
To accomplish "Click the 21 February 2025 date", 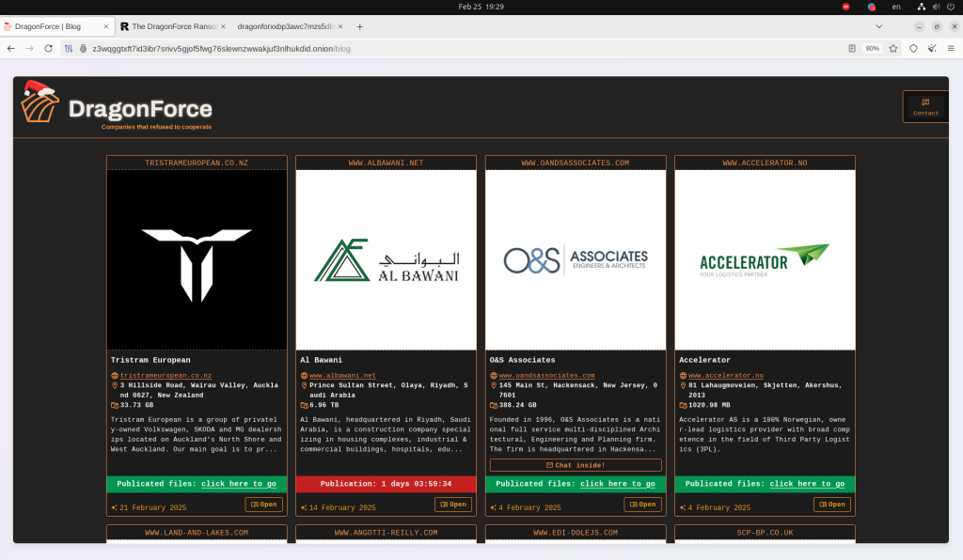I will (153, 508).
